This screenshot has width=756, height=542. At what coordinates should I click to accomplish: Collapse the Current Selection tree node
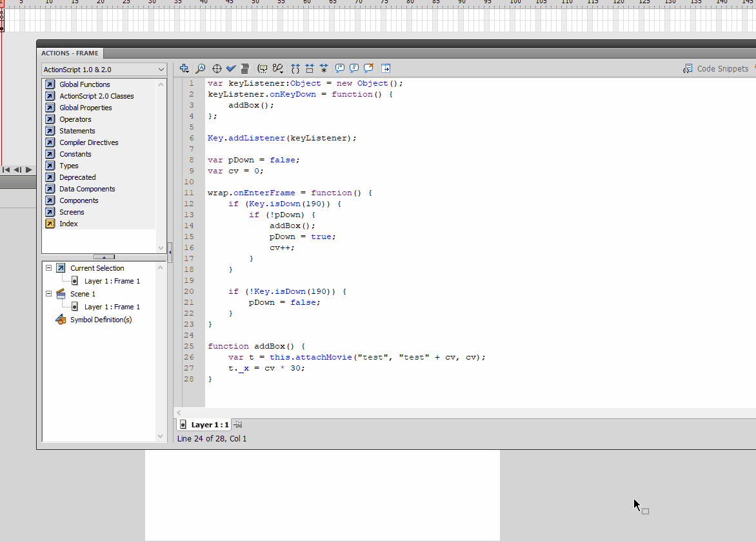(x=48, y=267)
